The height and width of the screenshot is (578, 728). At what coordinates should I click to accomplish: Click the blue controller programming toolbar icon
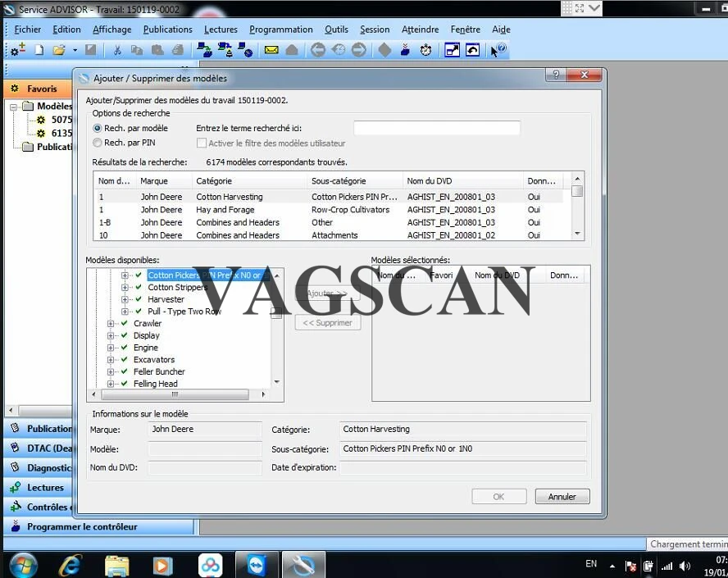[x=405, y=50]
